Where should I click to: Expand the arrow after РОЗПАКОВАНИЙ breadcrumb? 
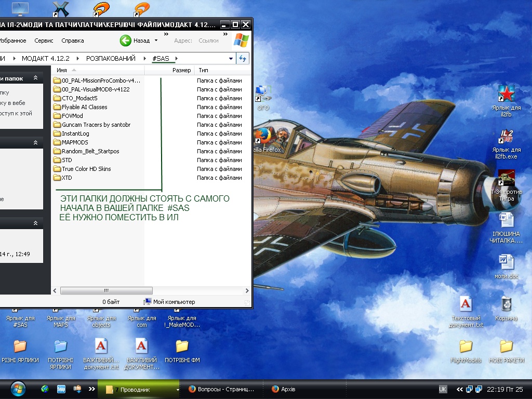(144, 58)
